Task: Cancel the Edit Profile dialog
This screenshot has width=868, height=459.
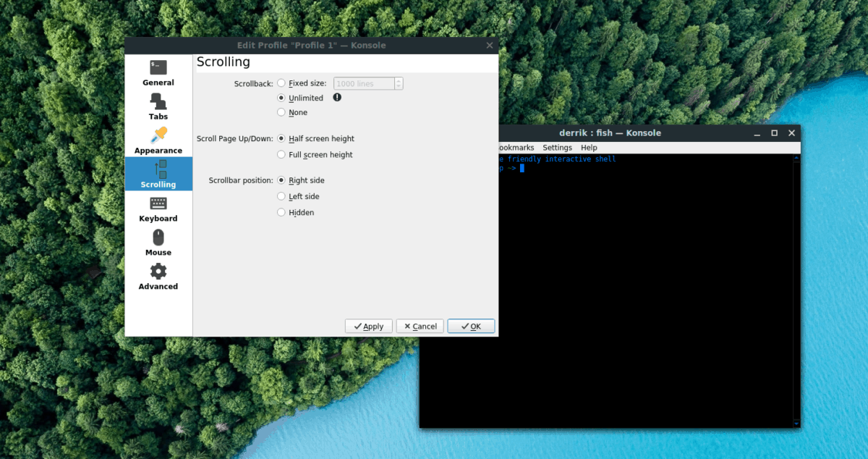Action: click(420, 327)
